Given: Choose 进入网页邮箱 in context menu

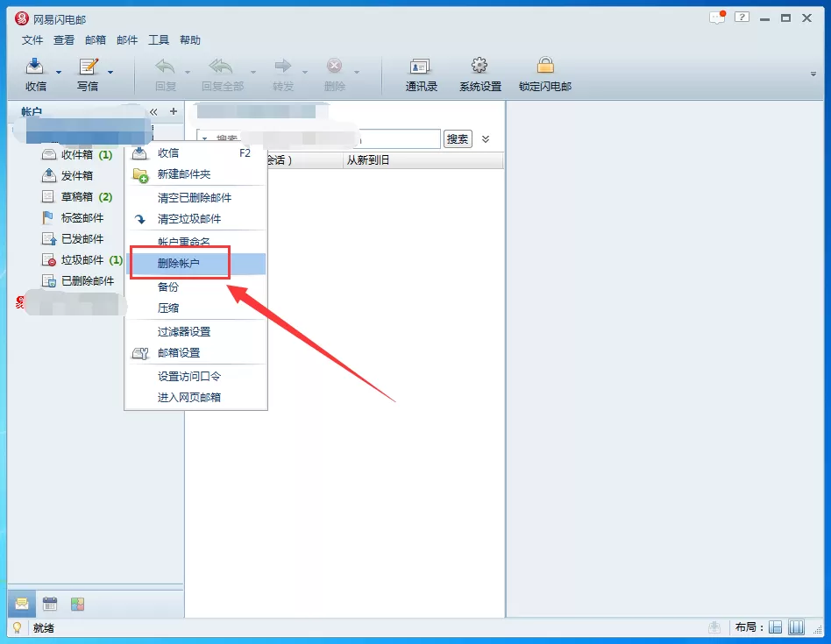Looking at the screenshot, I should [x=195, y=397].
